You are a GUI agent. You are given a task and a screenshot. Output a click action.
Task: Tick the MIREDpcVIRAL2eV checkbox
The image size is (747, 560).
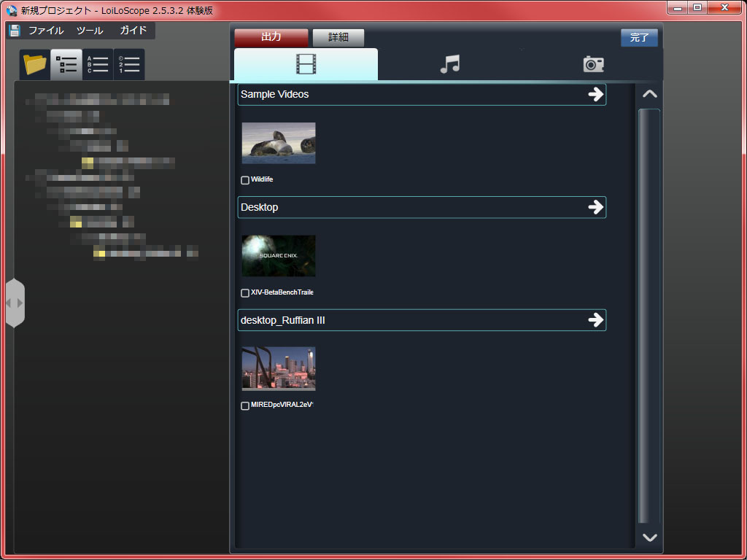click(x=245, y=405)
